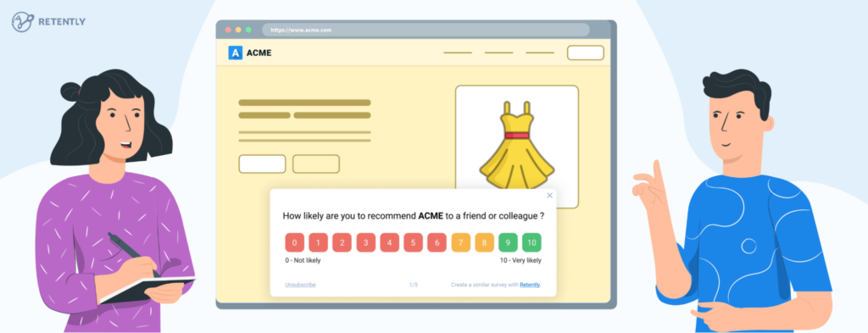Click the yellow browser window dot
868x333 pixels.
click(238, 30)
